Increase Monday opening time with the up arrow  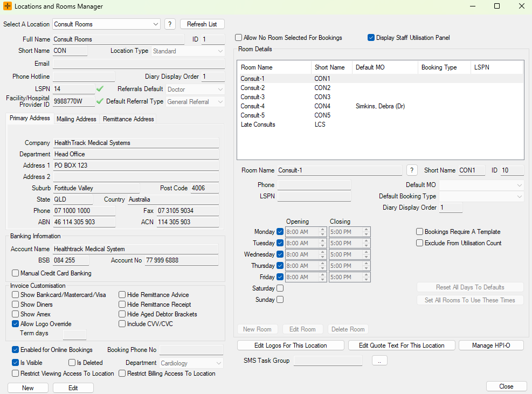point(323,230)
